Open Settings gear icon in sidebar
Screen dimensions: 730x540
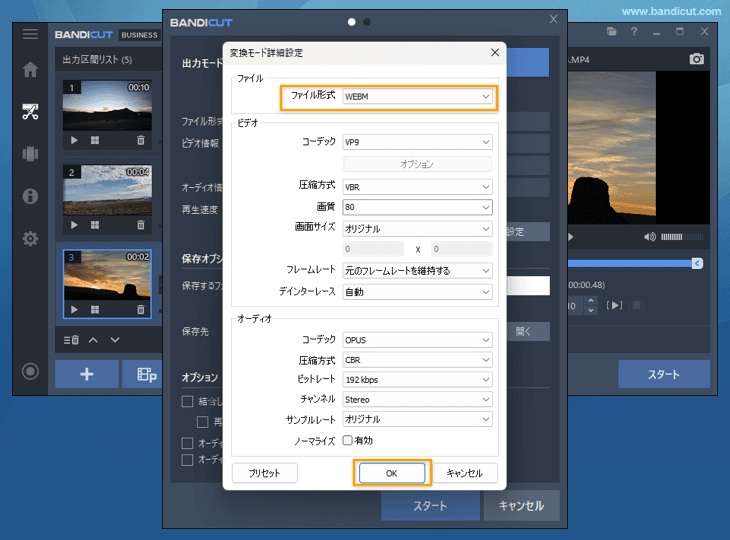click(x=30, y=238)
